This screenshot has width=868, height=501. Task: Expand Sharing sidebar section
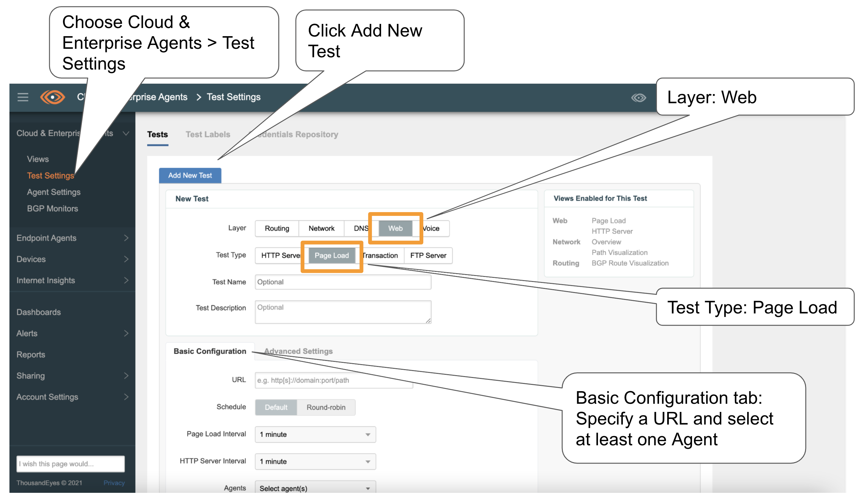click(126, 376)
